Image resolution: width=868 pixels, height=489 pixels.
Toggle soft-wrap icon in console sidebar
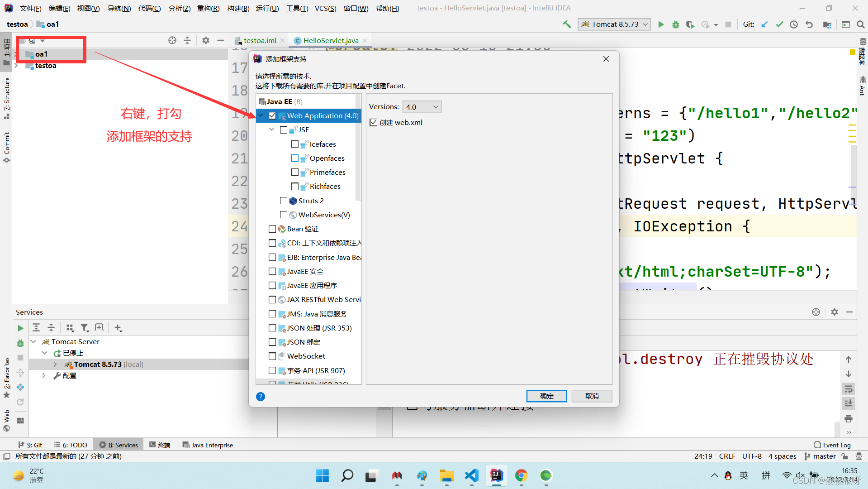click(849, 389)
